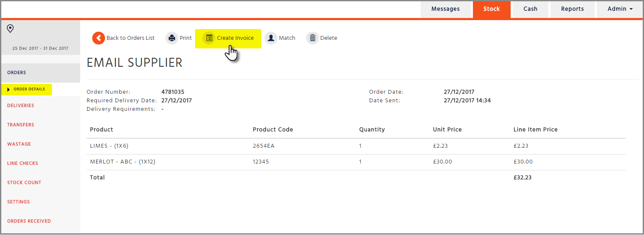Open Transfers in the sidebar
Screen dimensions: 644x235
[x=21, y=125]
